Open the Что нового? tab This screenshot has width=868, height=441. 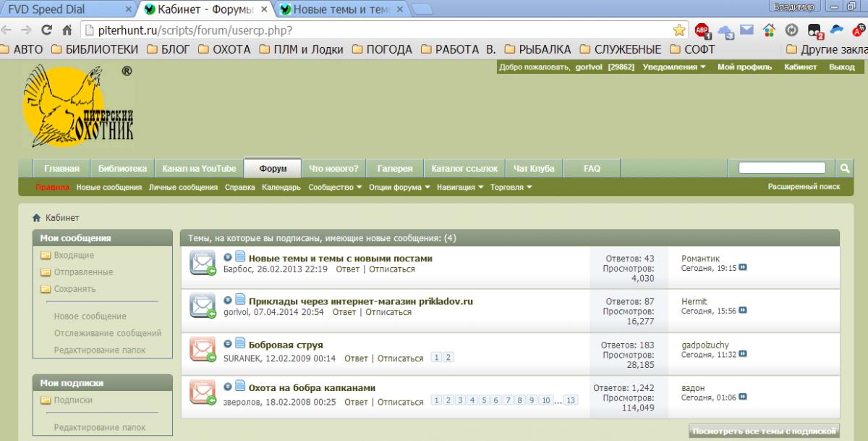pos(333,169)
